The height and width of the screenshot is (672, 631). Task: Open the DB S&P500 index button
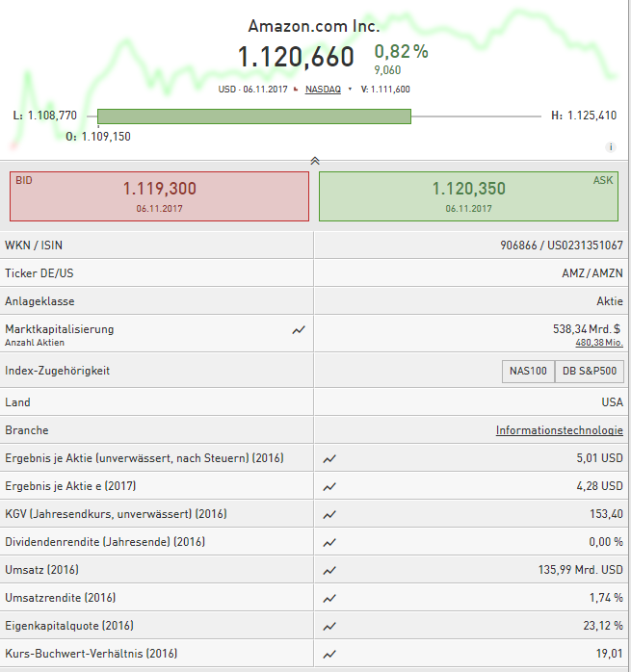[590, 371]
